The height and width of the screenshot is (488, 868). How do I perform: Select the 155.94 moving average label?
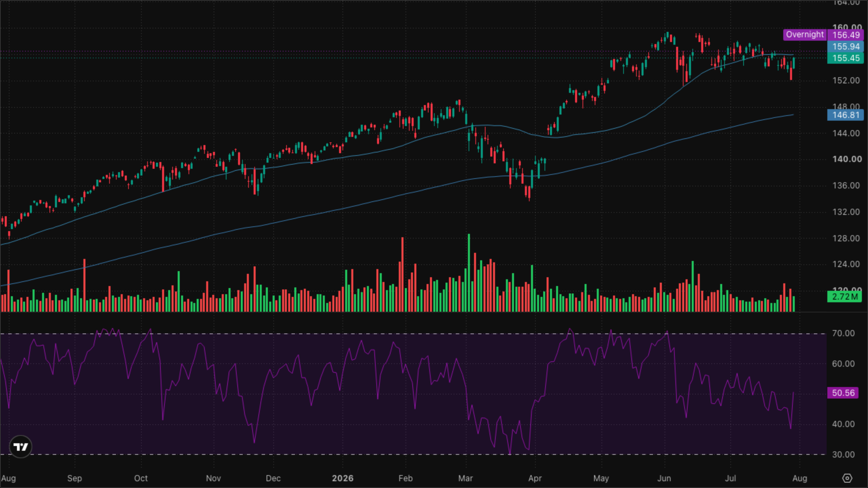(846, 46)
